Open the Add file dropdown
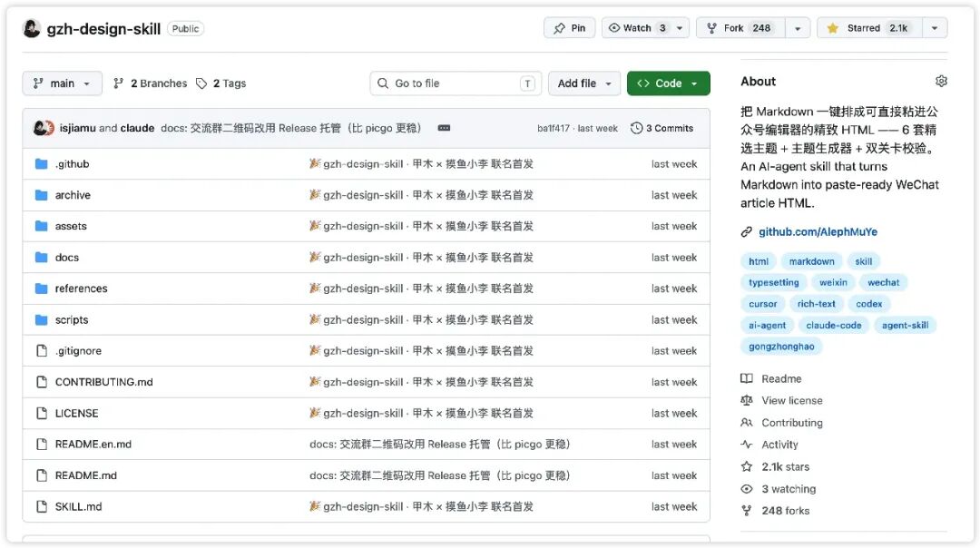 [x=583, y=83]
